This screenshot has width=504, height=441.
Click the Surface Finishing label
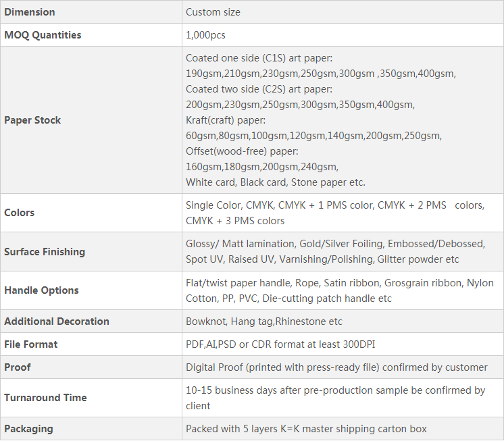point(45,252)
